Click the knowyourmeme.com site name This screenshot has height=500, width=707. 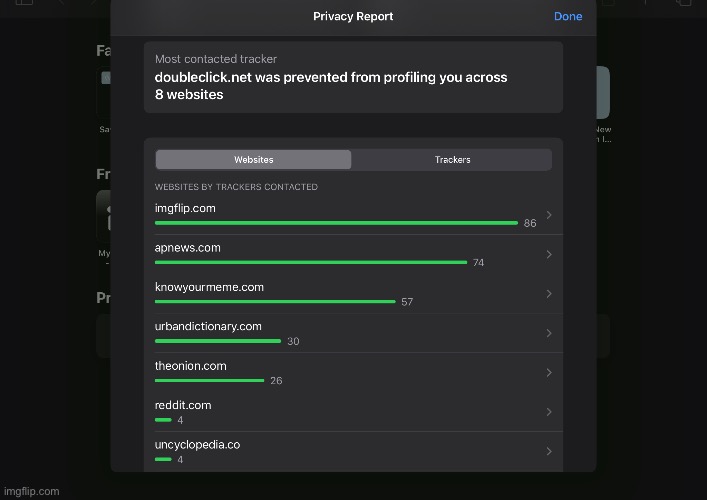point(209,287)
